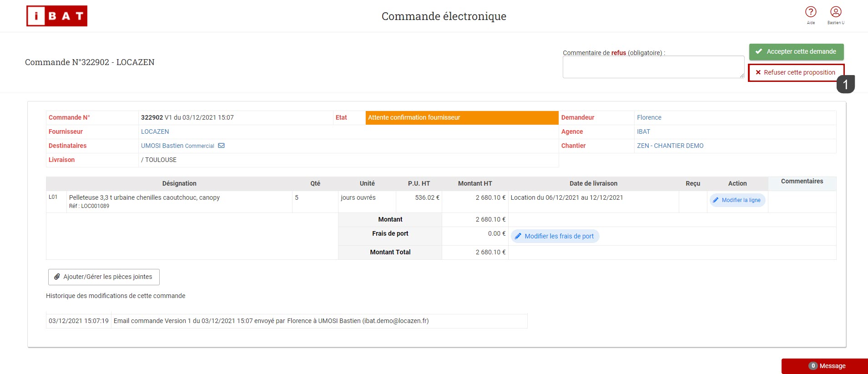Click the orange Attente confirmation fournisseur status

tap(461, 117)
